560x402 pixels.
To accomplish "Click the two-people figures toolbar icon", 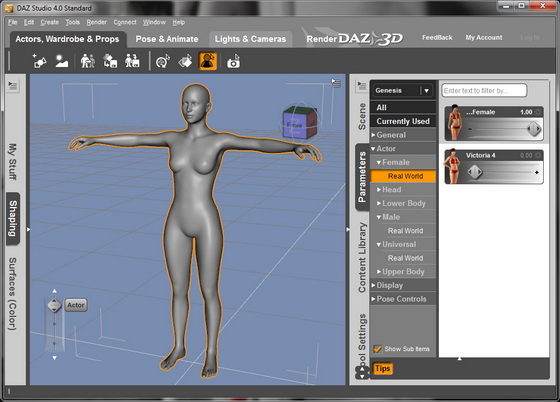I will (88, 61).
